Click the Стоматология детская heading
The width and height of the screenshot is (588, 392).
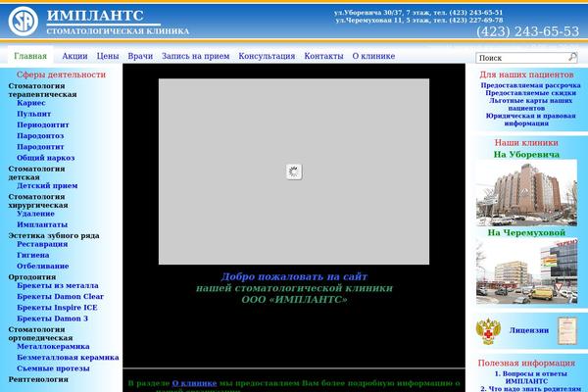[x=36, y=172]
